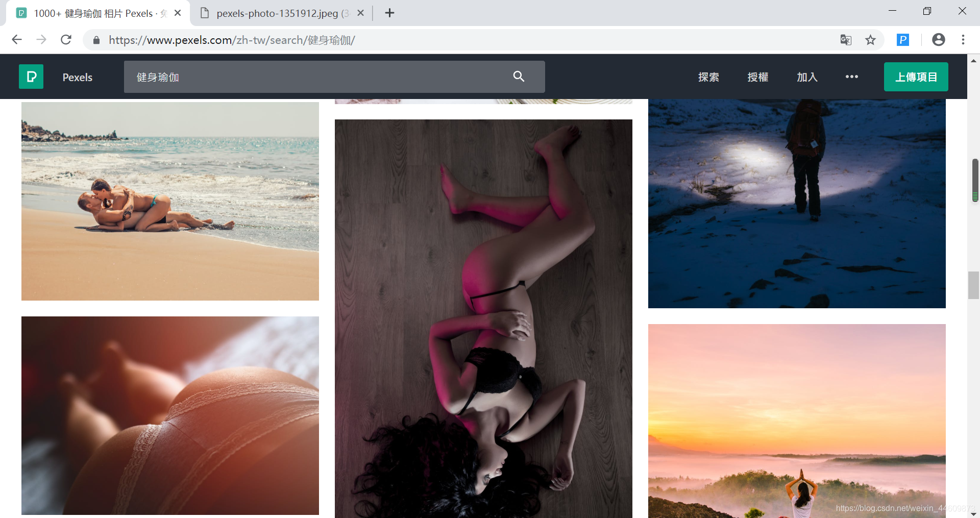Open the Pexels browser extension icon

click(x=903, y=40)
